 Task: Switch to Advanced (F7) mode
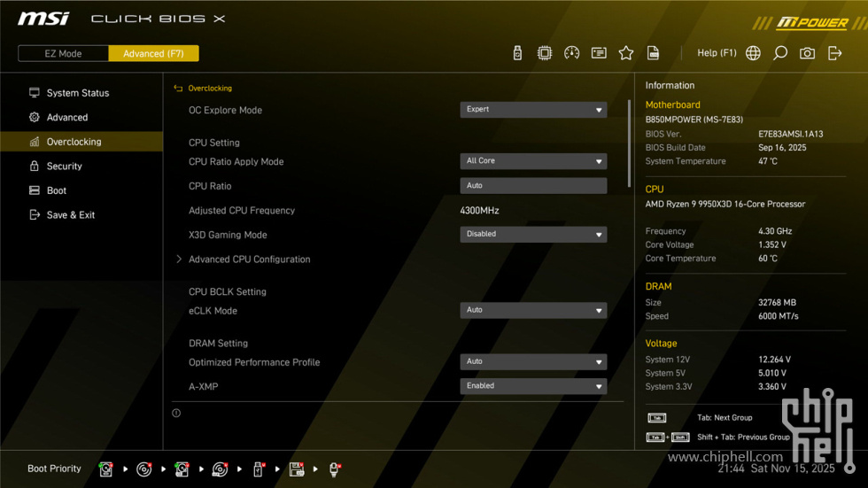point(153,53)
